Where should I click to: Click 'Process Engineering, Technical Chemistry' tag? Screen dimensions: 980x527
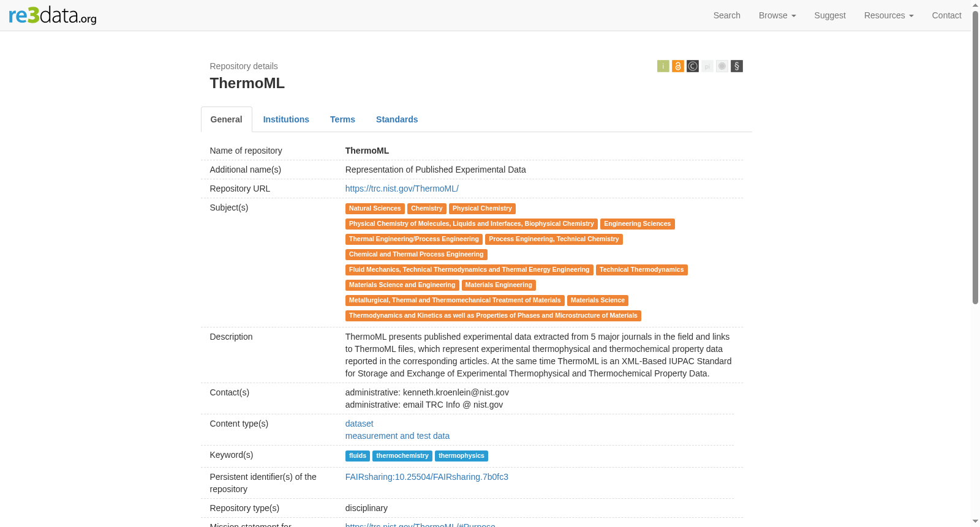(554, 239)
